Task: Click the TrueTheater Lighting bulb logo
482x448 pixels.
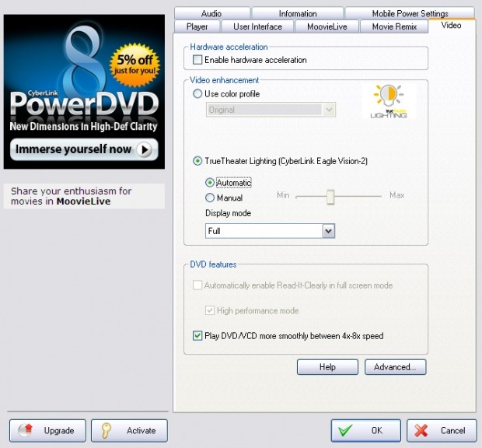Action: pos(389,101)
